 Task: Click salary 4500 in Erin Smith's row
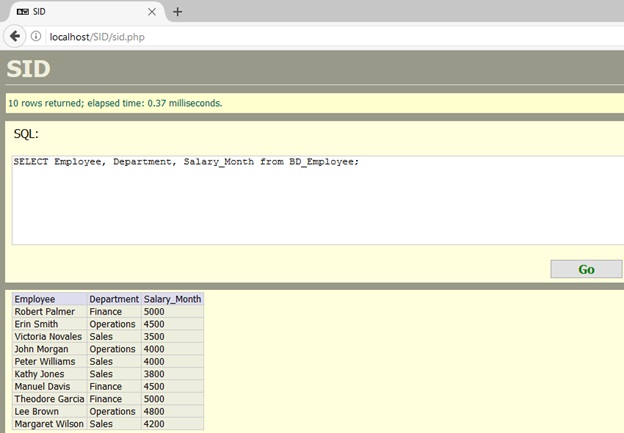tap(172, 324)
